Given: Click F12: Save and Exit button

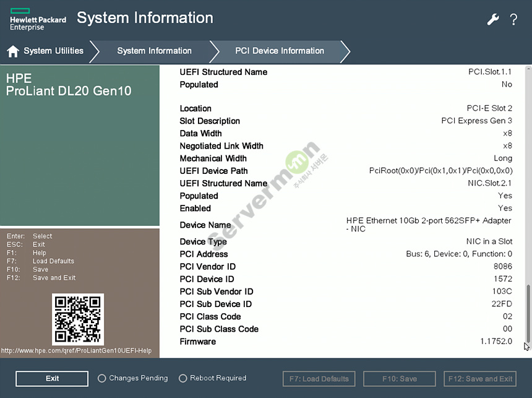Looking at the screenshot, I should (x=480, y=379).
